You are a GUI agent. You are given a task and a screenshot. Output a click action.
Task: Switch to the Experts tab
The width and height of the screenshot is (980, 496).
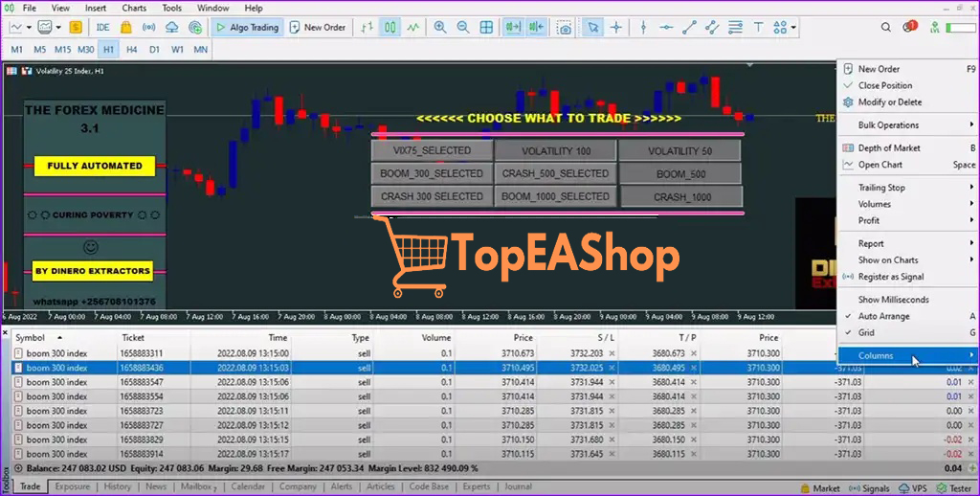coord(477,486)
